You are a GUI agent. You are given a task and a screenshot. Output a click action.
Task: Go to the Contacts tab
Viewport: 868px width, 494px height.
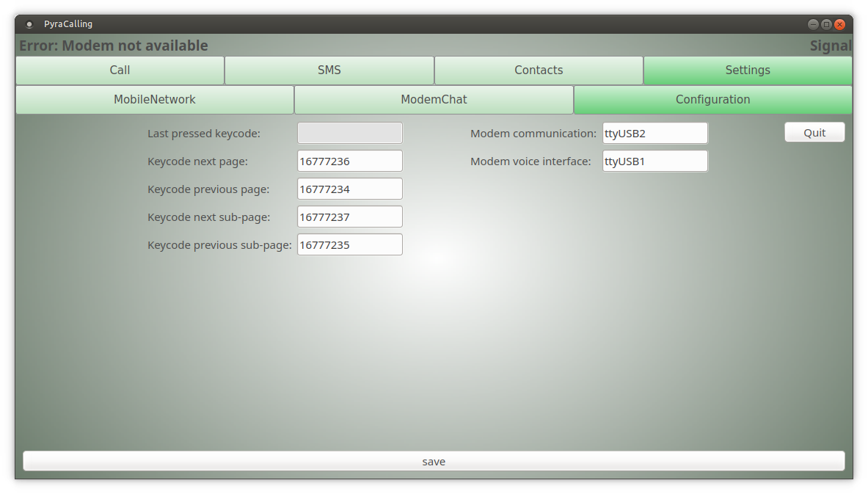click(x=539, y=70)
